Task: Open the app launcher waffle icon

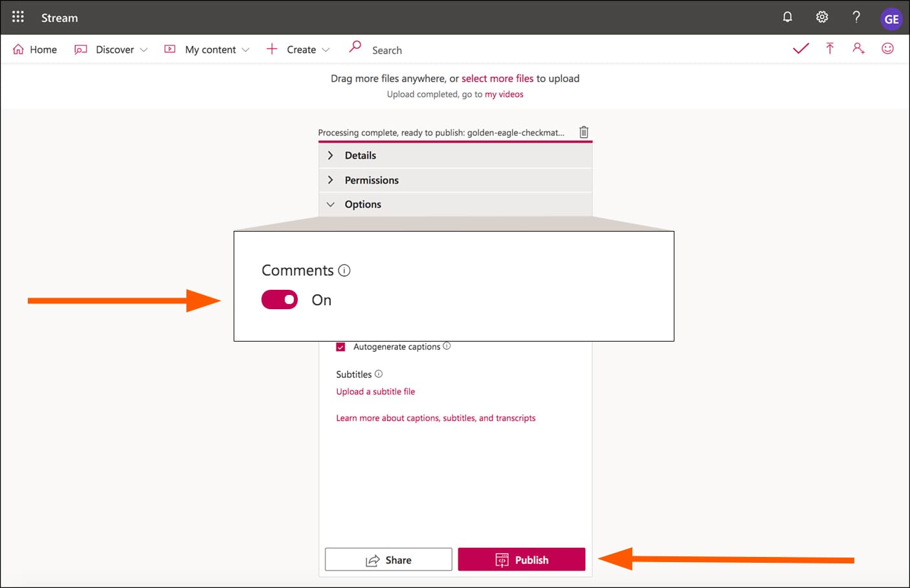Action: 18,17
